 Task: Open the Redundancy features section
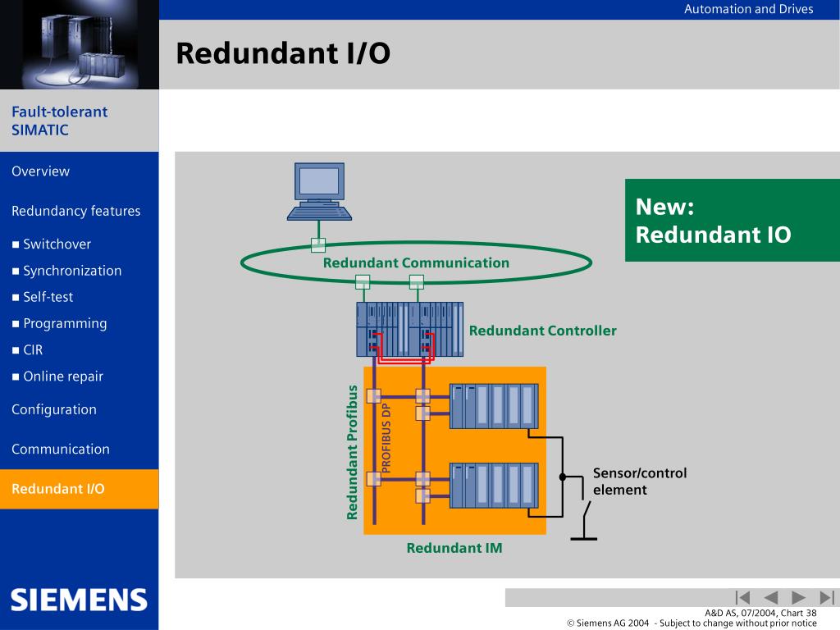76,211
